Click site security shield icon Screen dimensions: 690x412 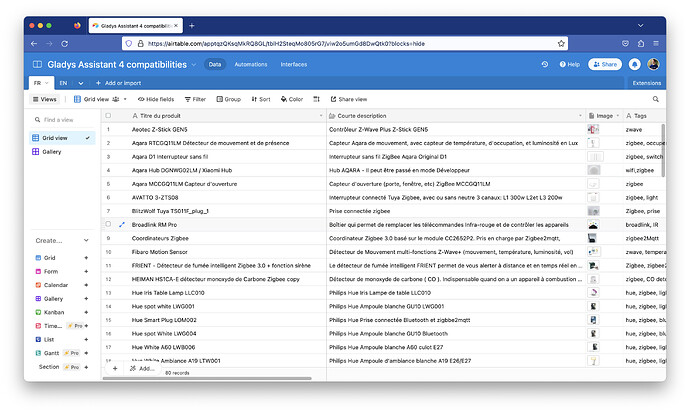(x=128, y=44)
